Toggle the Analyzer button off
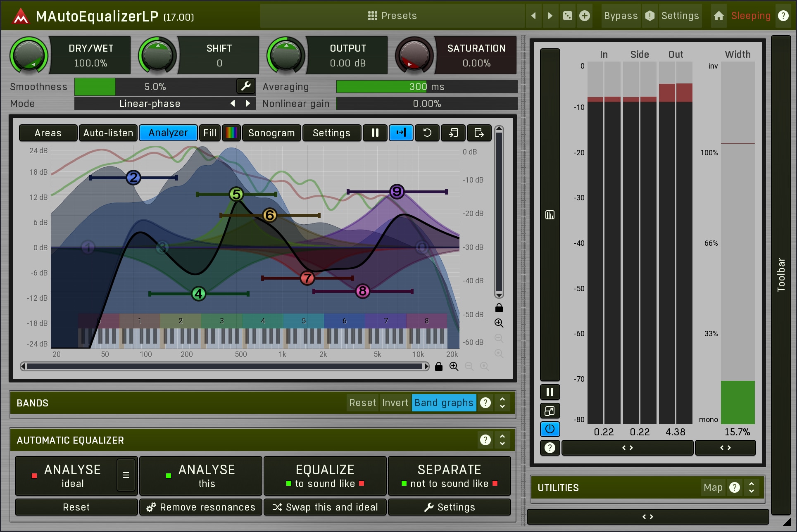 tap(168, 133)
